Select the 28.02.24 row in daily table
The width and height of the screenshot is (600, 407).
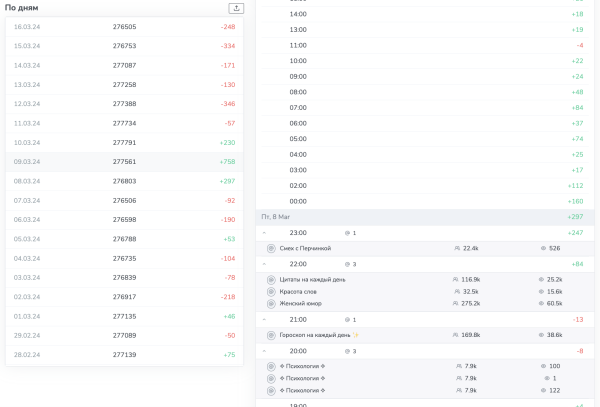point(124,355)
